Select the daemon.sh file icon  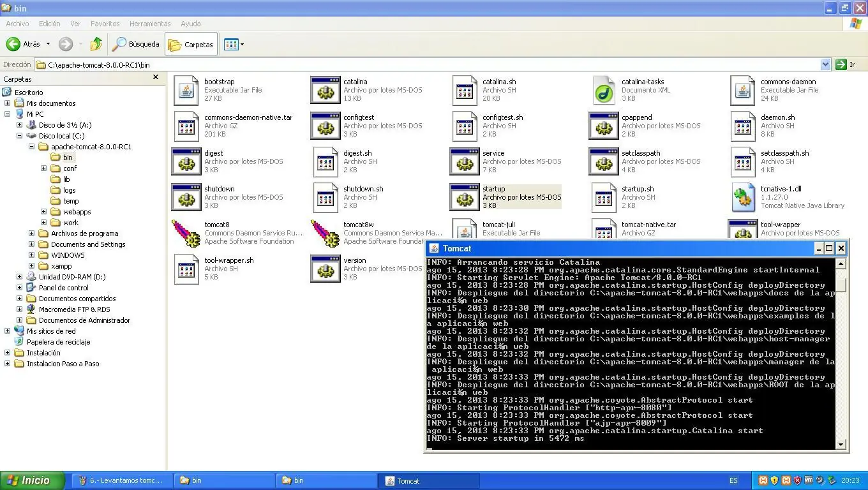[x=743, y=126]
